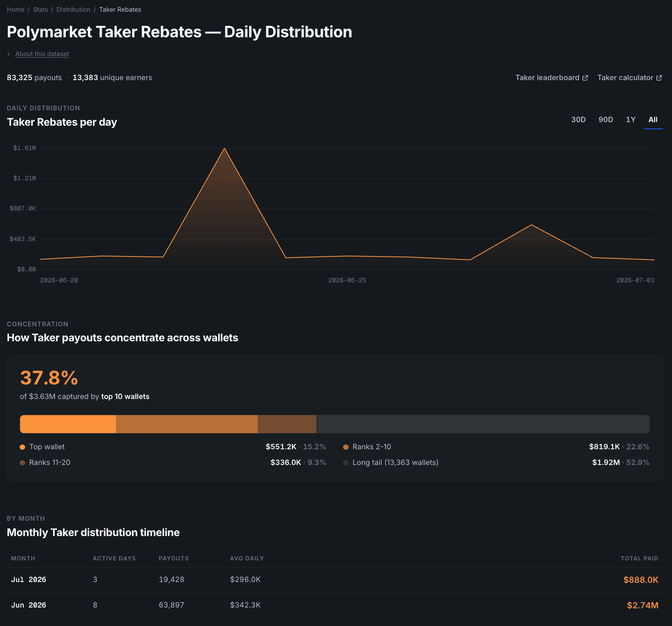Click the Top wallet legend dot
The width and height of the screenshot is (672, 626).
pyautogui.click(x=22, y=447)
